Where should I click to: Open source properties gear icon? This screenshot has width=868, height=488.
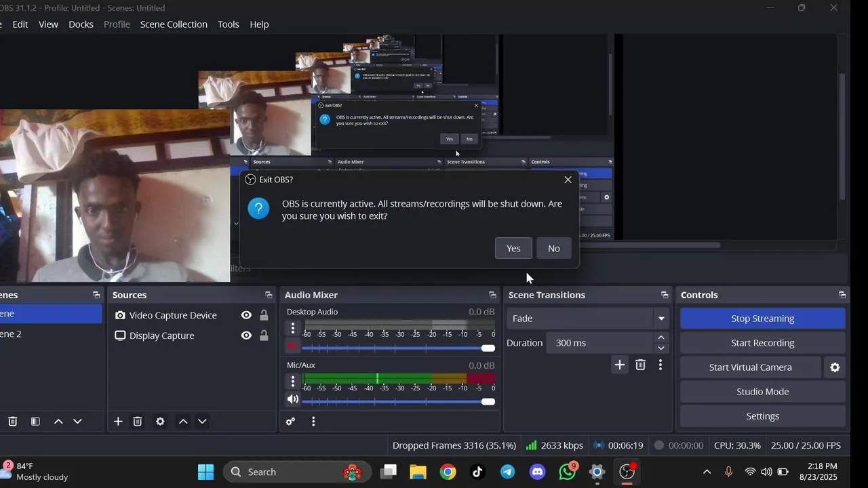[160, 422]
